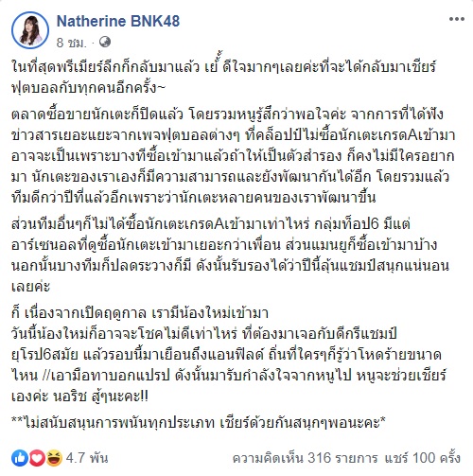
Task: Click the line 'ก็ เนื่องจากเปิดฤดูกาล เรามีน้องใหม่เข้ามา'
Action: pyautogui.click(x=140, y=312)
